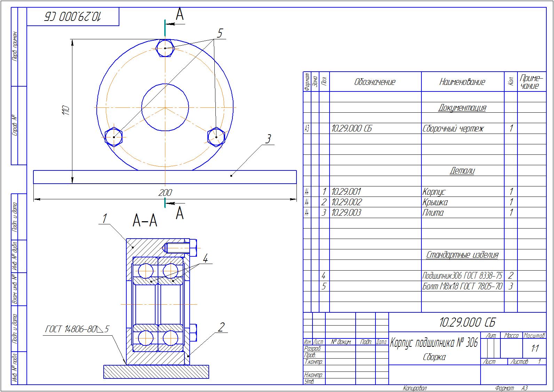Select the title block name Корпус подшипника № 306

(x=434, y=343)
